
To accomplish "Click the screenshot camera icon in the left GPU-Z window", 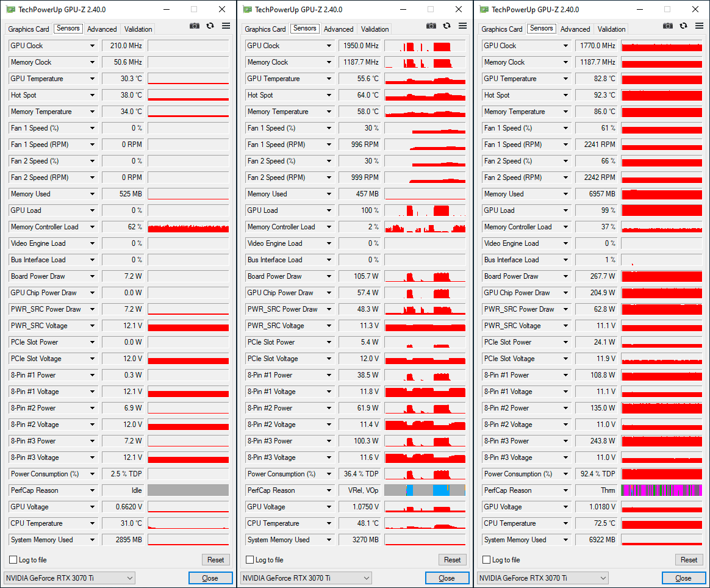I will (195, 26).
